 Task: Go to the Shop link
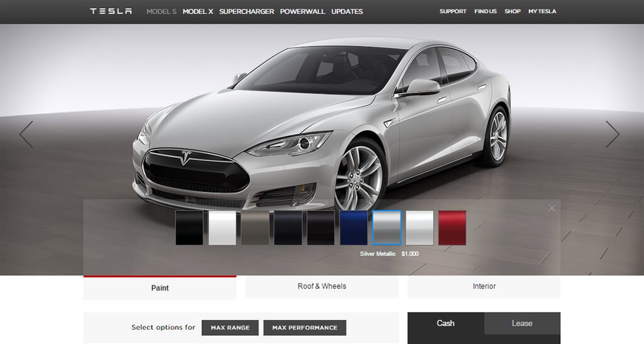pyautogui.click(x=513, y=11)
